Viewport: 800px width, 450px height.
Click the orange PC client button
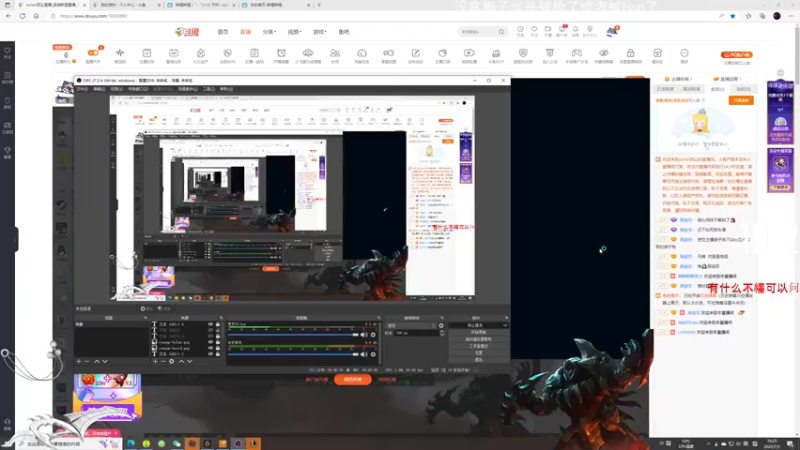click(736, 55)
